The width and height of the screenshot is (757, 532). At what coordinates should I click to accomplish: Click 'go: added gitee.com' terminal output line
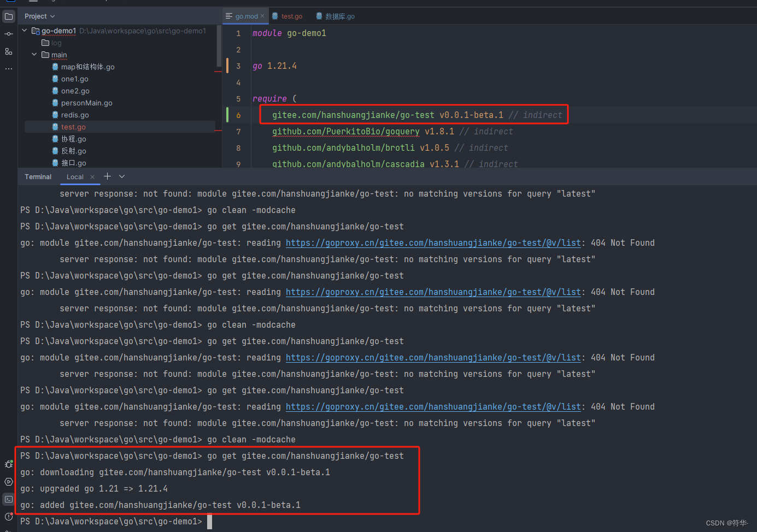click(160, 505)
